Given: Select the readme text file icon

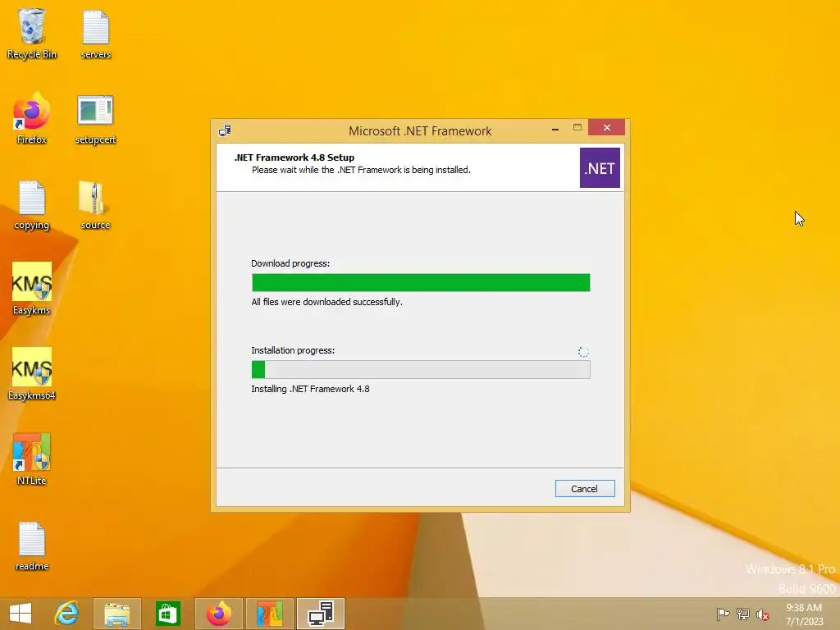Looking at the screenshot, I should pyautogui.click(x=32, y=546).
